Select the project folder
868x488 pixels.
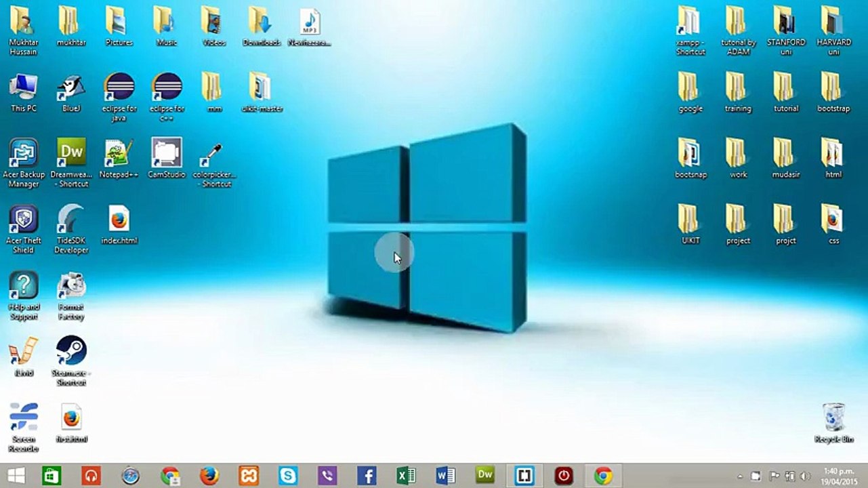(738, 224)
